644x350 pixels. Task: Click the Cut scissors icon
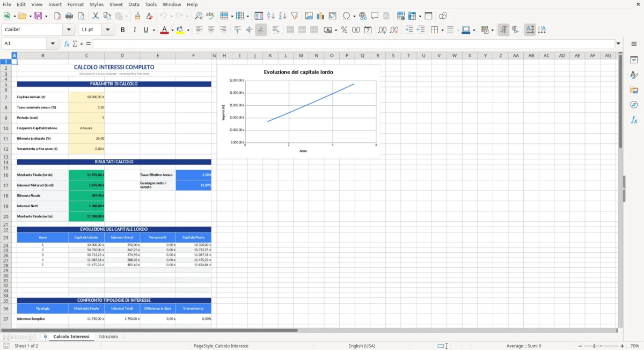96,16
